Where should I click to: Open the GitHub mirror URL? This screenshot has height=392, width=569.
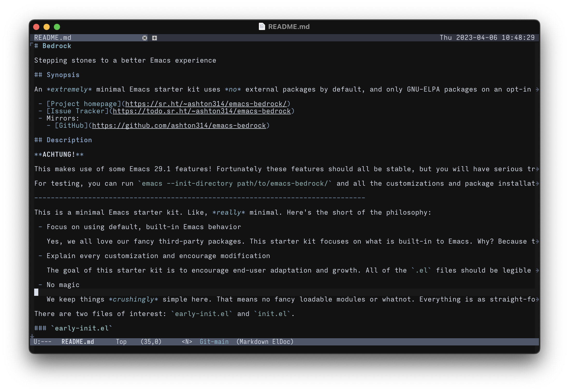tap(179, 126)
